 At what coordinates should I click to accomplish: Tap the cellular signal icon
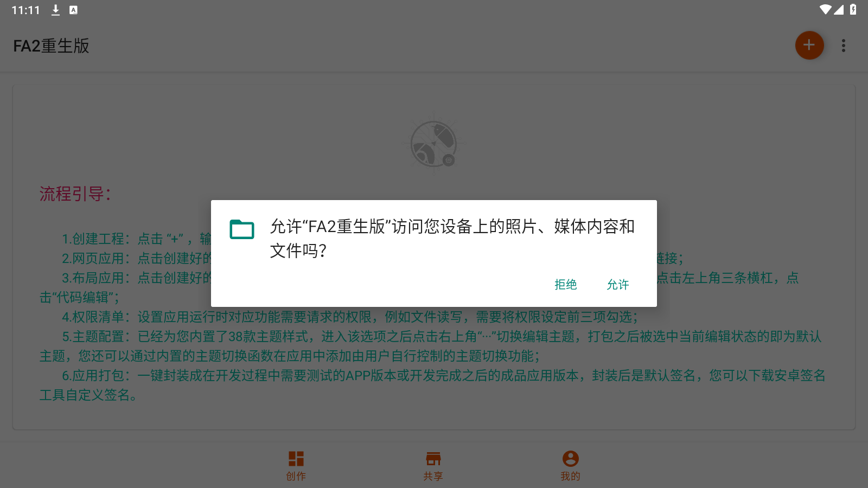pos(839,10)
